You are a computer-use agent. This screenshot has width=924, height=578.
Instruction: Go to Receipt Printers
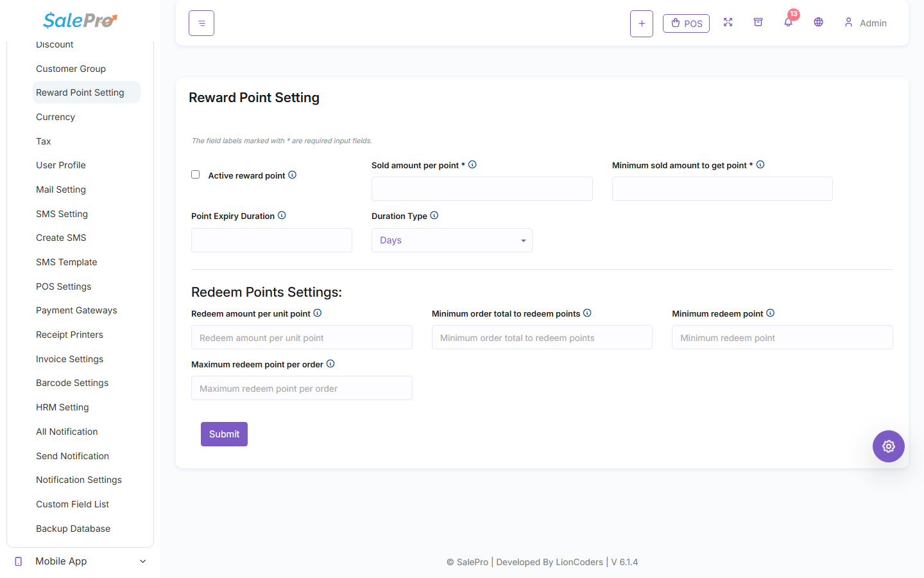69,335
